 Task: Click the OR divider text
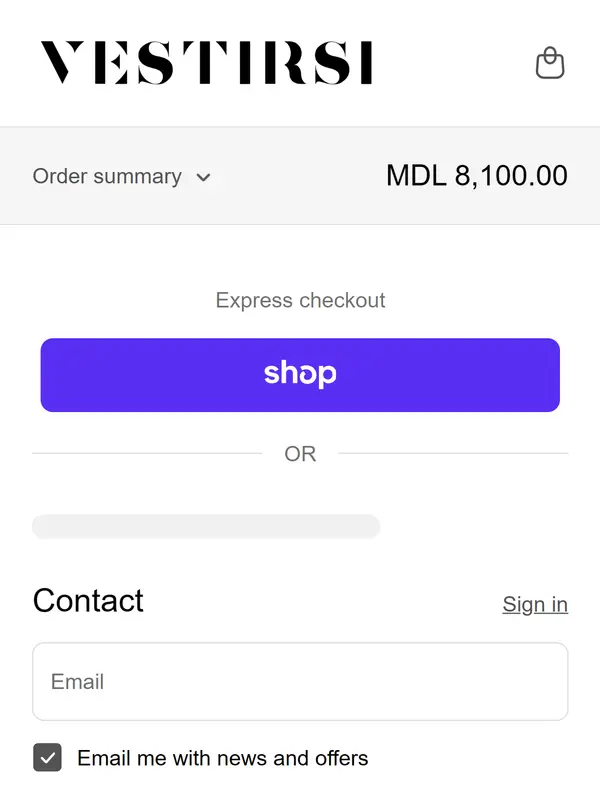pyautogui.click(x=300, y=454)
